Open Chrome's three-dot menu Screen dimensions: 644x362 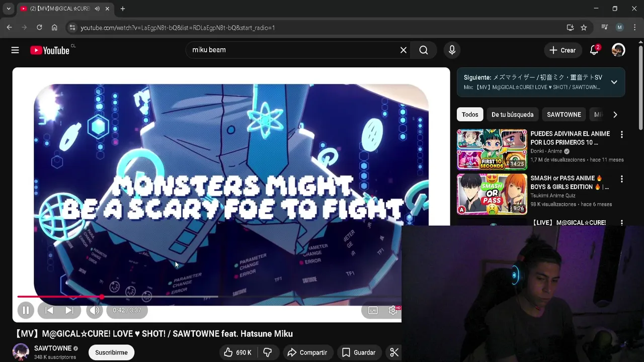pyautogui.click(x=634, y=28)
